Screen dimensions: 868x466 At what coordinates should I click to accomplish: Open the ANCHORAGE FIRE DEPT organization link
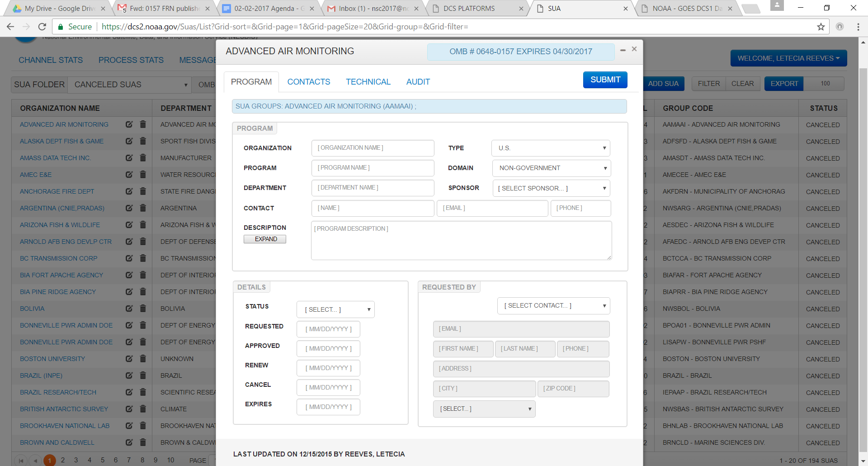point(57,191)
